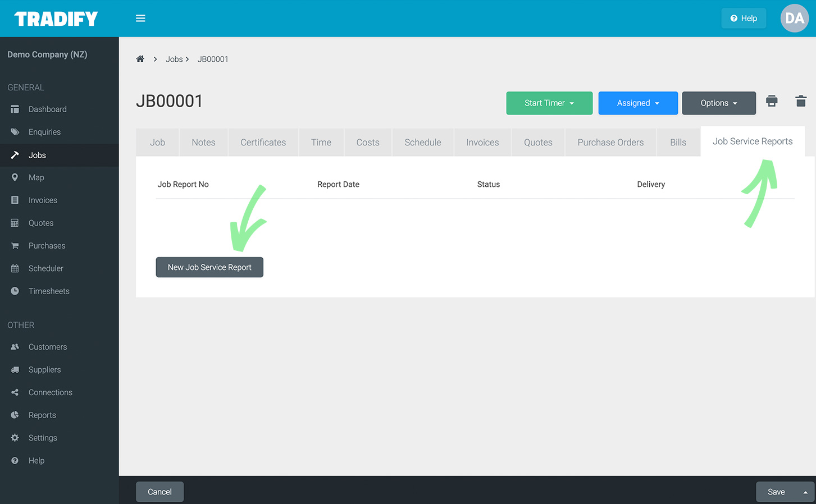Click the top Help button
816x504 pixels.
(744, 19)
